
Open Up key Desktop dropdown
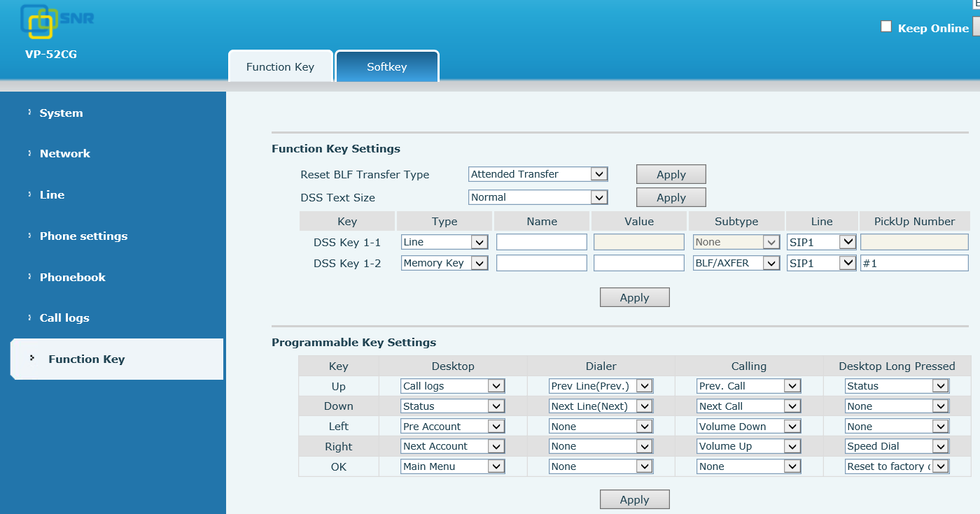tap(452, 386)
